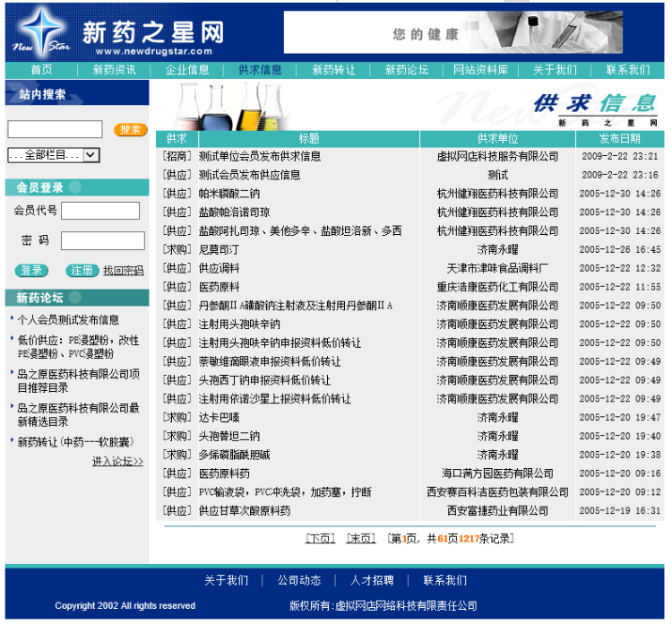The width and height of the screenshot is (672, 625).
Task: Open listing PVC输液袋，PVC冲洗袋
Action: 285,492
